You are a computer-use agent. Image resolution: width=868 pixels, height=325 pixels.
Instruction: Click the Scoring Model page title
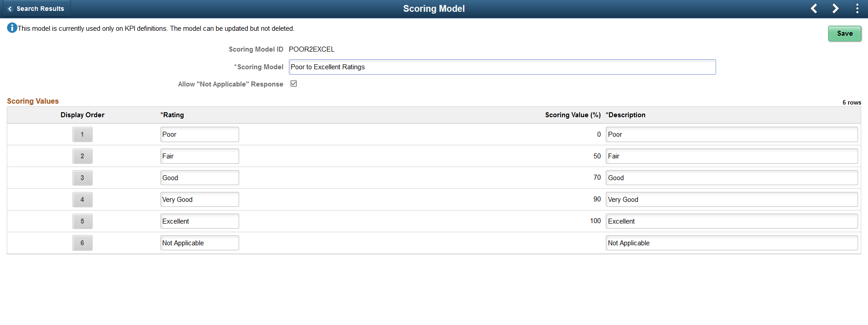434,9
